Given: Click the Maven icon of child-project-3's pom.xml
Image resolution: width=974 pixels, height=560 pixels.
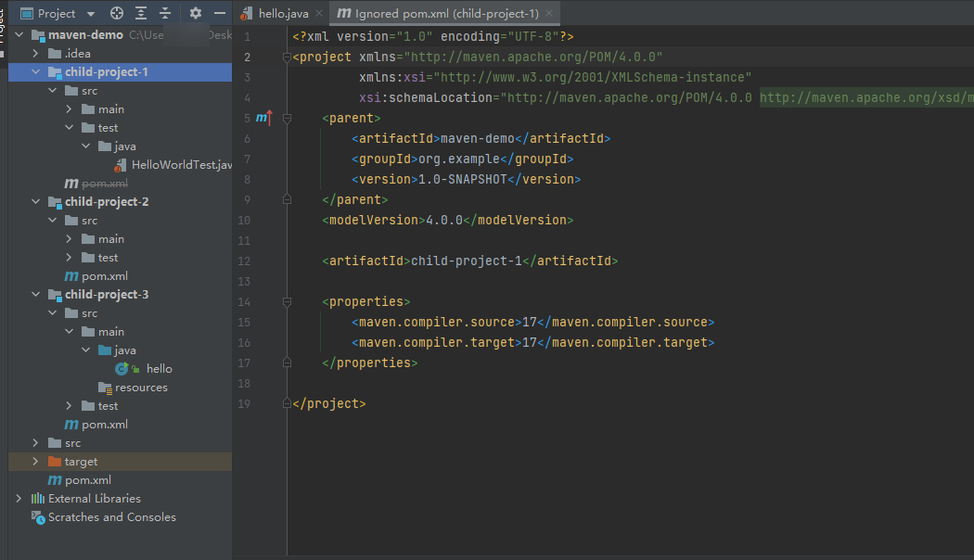Looking at the screenshot, I should (x=71, y=425).
